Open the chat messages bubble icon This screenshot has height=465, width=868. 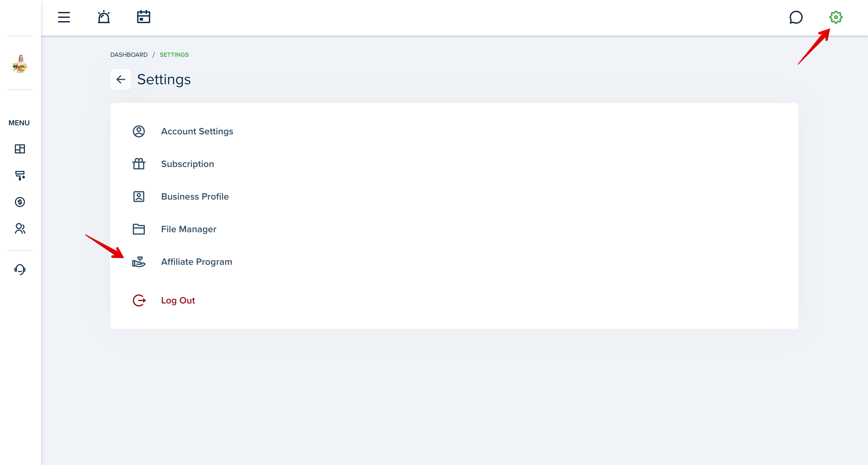796,17
